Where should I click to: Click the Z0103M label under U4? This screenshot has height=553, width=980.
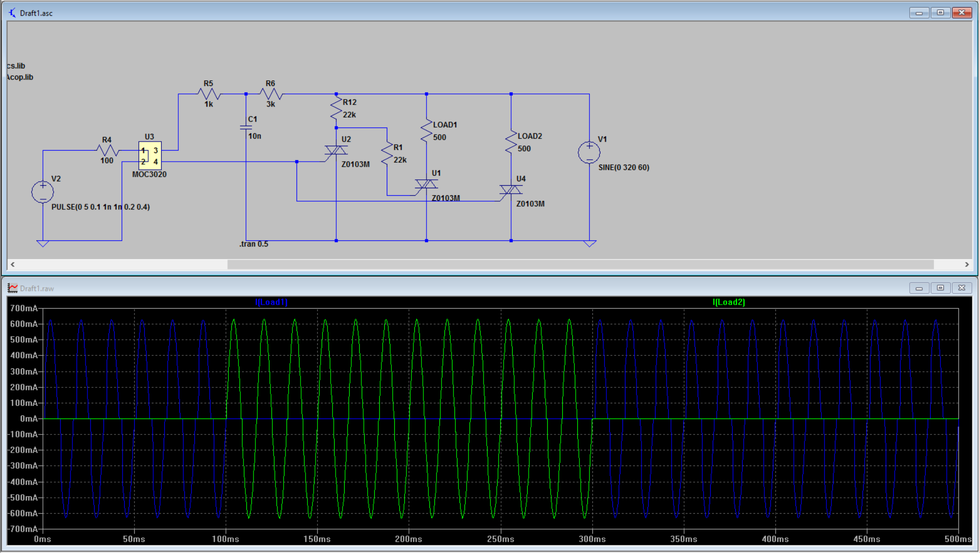530,204
